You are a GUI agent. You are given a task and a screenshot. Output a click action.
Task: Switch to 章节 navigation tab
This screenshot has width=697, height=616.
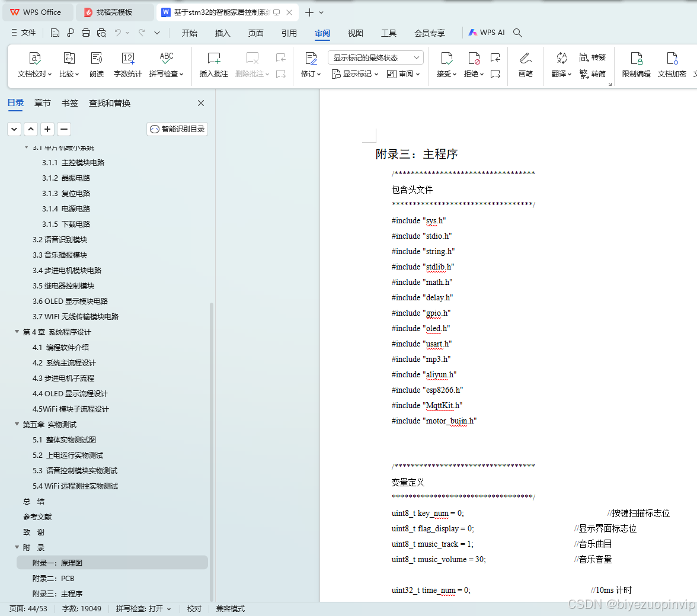tap(42, 103)
